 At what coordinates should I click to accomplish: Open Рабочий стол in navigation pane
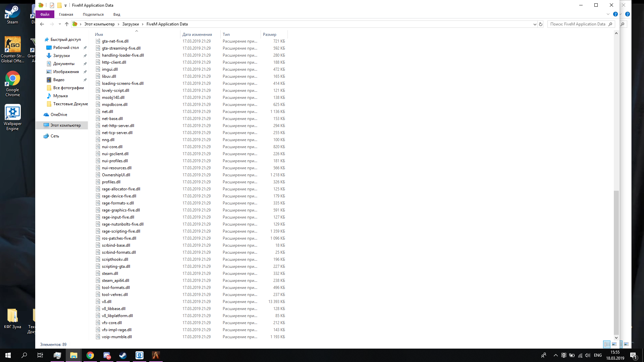click(66, 48)
